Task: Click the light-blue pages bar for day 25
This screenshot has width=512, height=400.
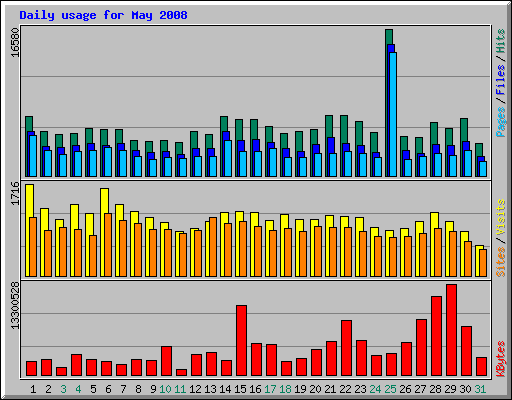Action: [x=393, y=114]
